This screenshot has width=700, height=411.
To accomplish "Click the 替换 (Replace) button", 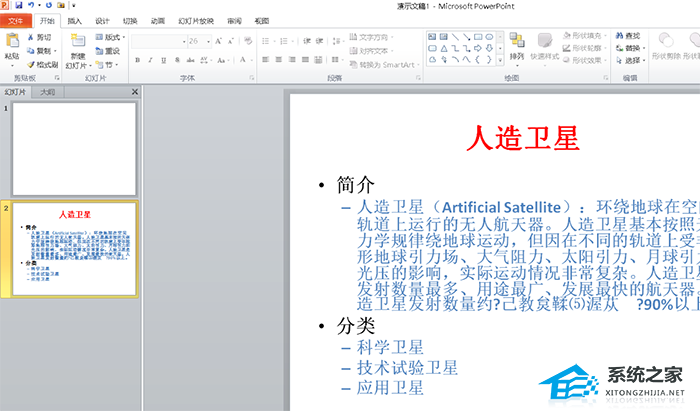I will coord(630,48).
